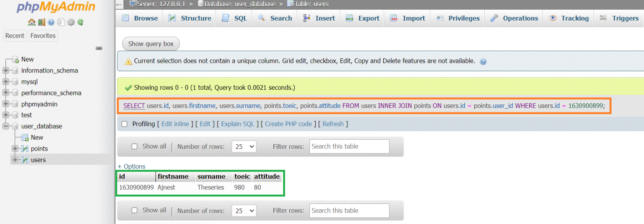Image resolution: width=644 pixels, height=224 pixels.
Task: Open the upper Number of rows dropdown
Action: click(244, 146)
